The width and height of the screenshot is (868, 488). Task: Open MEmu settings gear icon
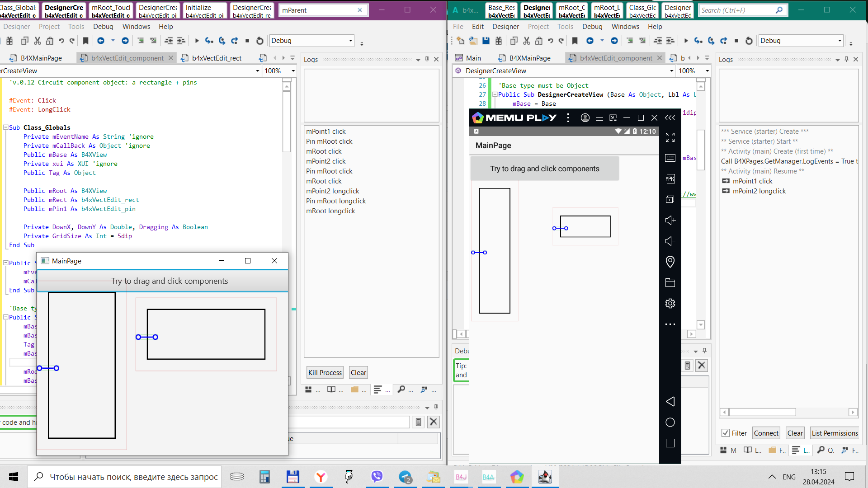click(x=670, y=304)
